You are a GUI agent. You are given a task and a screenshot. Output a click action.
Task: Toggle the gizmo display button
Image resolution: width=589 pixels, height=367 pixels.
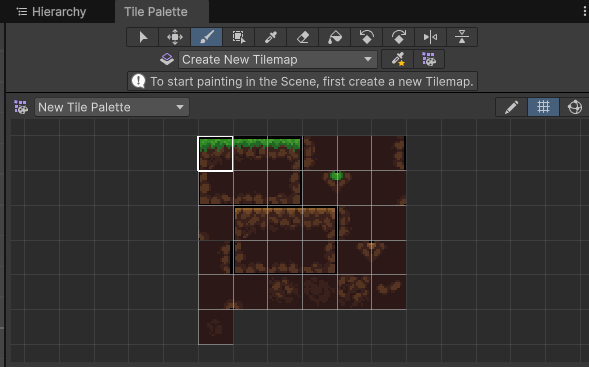coord(575,107)
